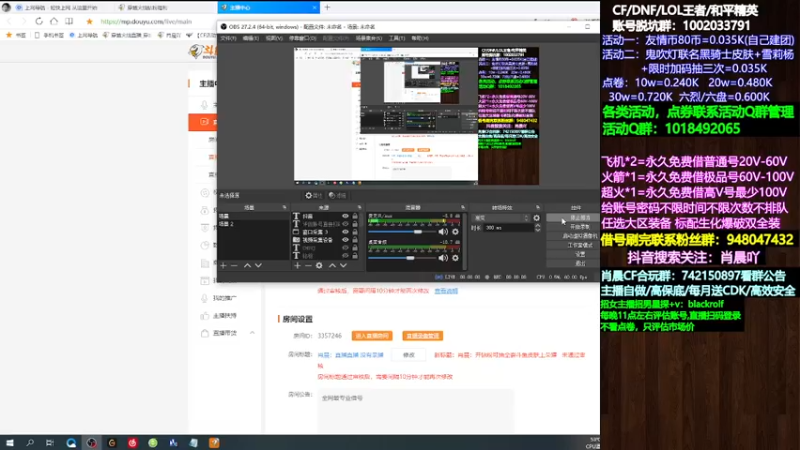Click the orange 进入直播间 button
The image size is (800, 450).
pyautogui.click(x=372, y=336)
